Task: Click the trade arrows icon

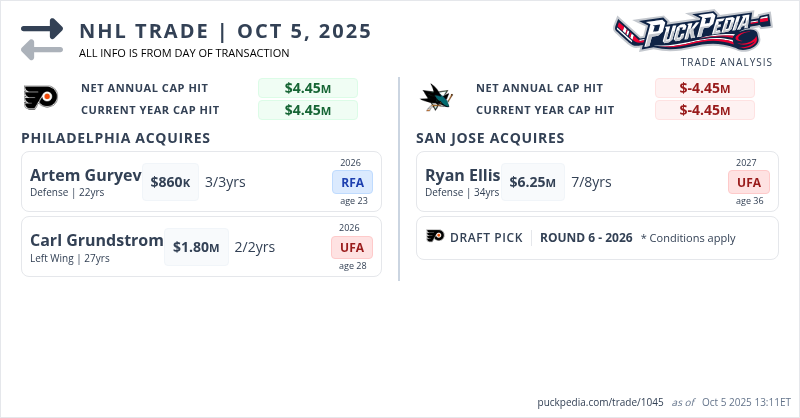Action: 42,39
